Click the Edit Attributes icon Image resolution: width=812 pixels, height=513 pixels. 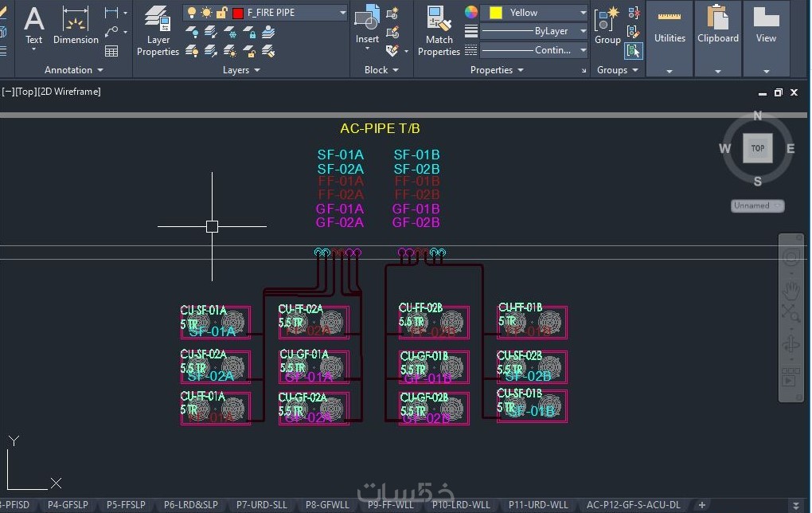click(392, 51)
